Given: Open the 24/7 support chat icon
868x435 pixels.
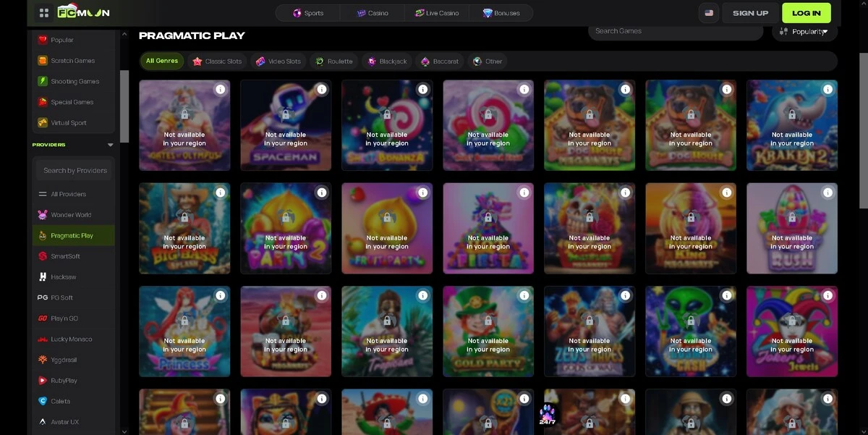Looking at the screenshot, I should (548, 415).
